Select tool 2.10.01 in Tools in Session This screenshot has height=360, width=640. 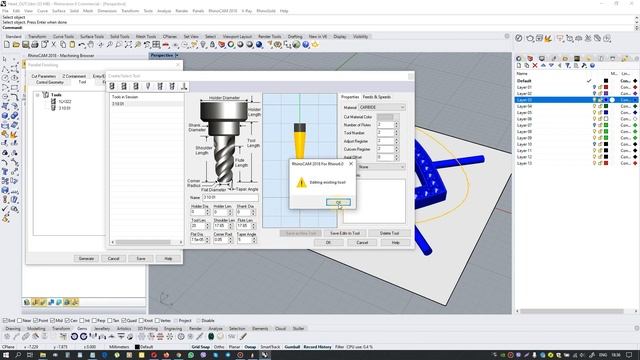(146, 104)
